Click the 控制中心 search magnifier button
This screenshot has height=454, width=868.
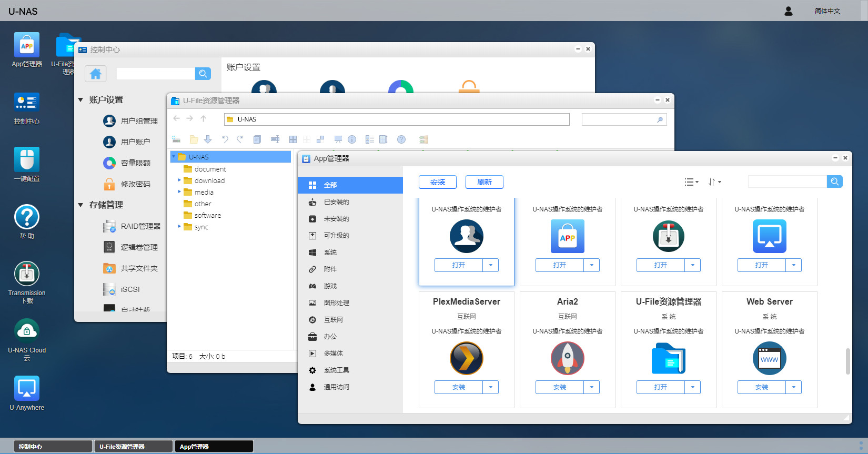point(203,74)
